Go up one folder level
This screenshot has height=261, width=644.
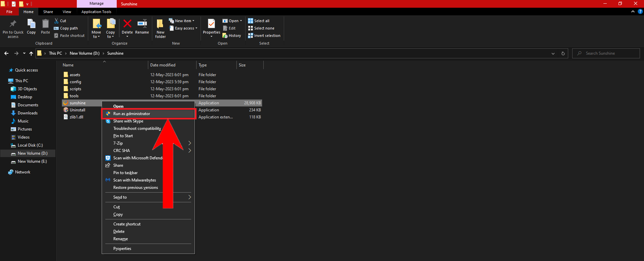point(31,53)
